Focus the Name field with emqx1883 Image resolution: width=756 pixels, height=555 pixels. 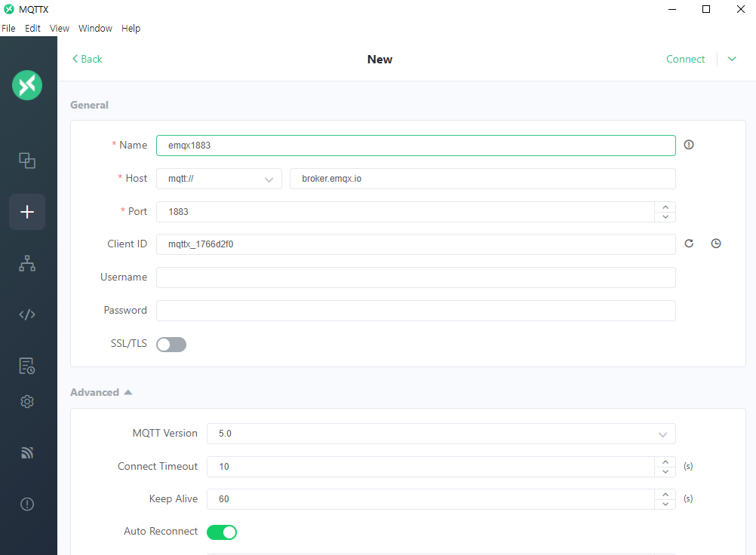pos(416,146)
